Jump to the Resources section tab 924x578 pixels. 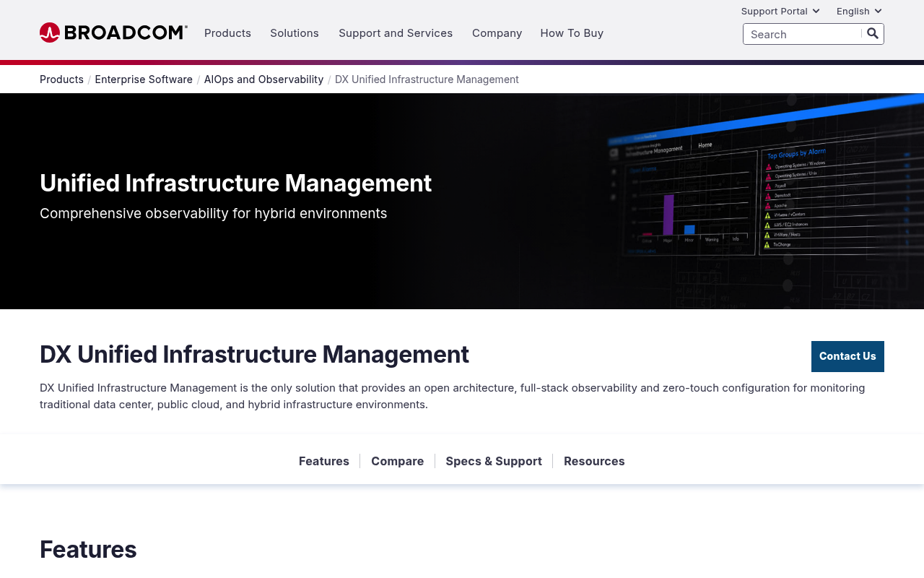click(594, 461)
